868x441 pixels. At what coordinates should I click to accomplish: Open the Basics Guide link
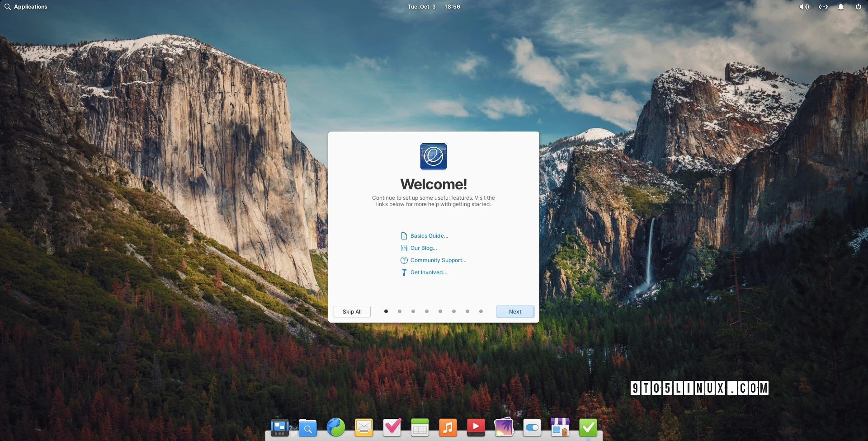tap(429, 235)
